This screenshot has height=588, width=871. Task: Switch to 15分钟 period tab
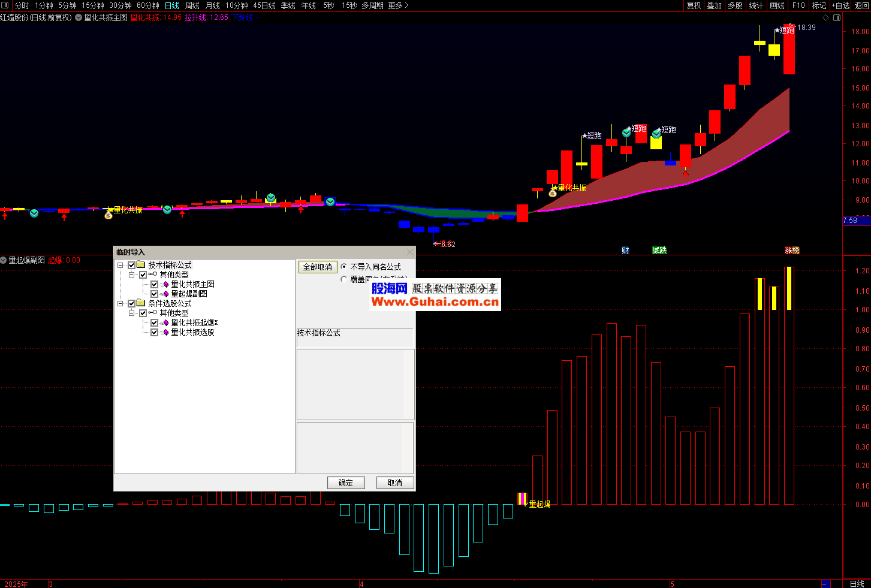(93, 5)
